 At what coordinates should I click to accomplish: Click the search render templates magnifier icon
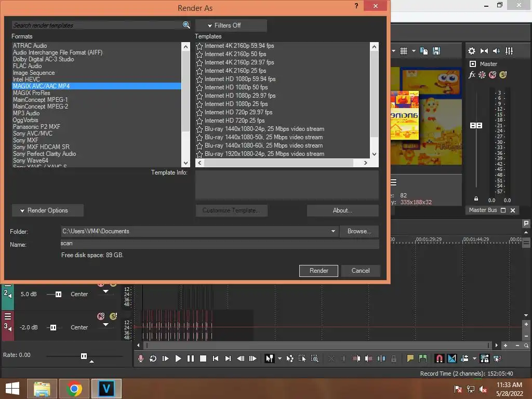[187, 25]
